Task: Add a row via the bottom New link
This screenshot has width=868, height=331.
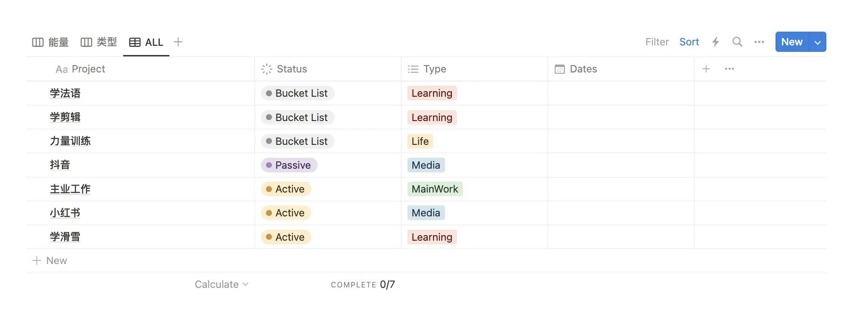Action: (x=50, y=261)
